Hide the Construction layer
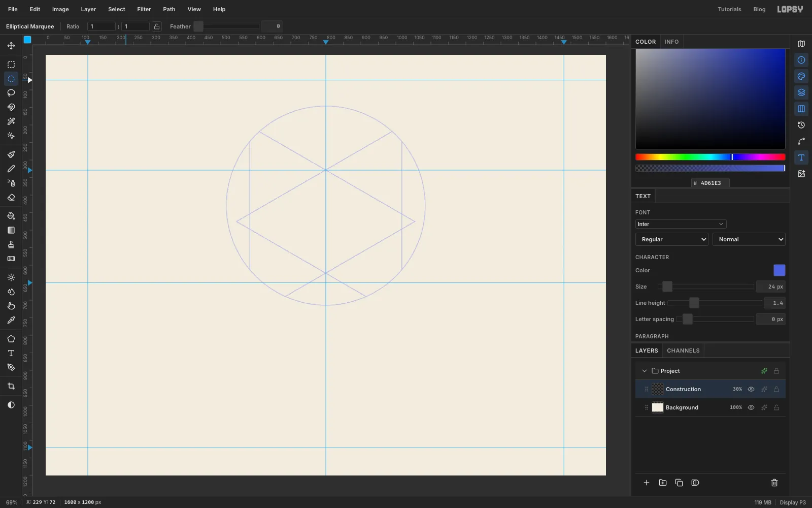The image size is (812, 508). pyautogui.click(x=751, y=389)
